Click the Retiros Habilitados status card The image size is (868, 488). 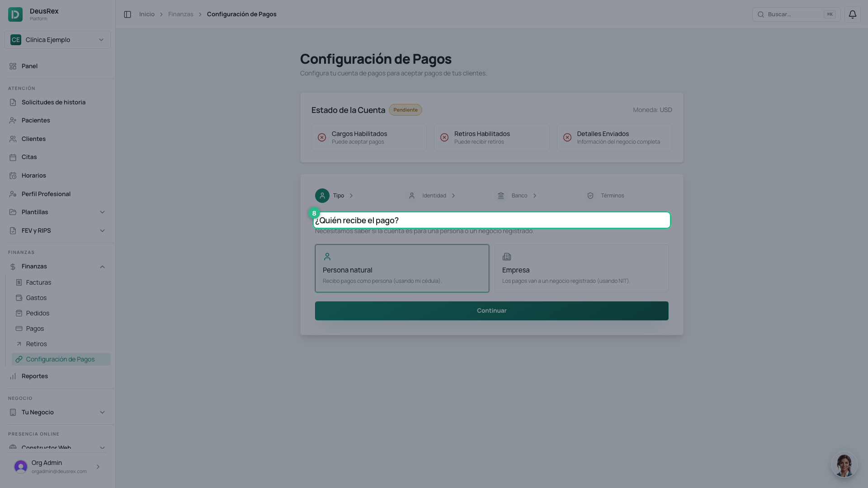[491, 137]
